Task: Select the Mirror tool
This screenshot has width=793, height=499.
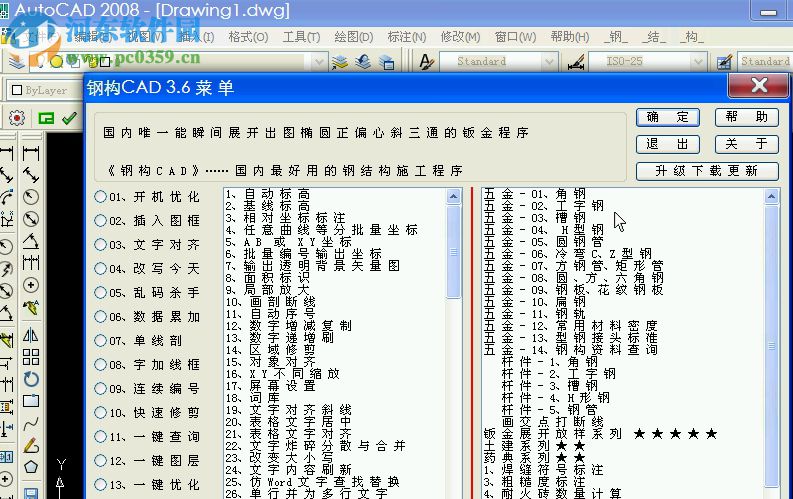Action: point(31,335)
